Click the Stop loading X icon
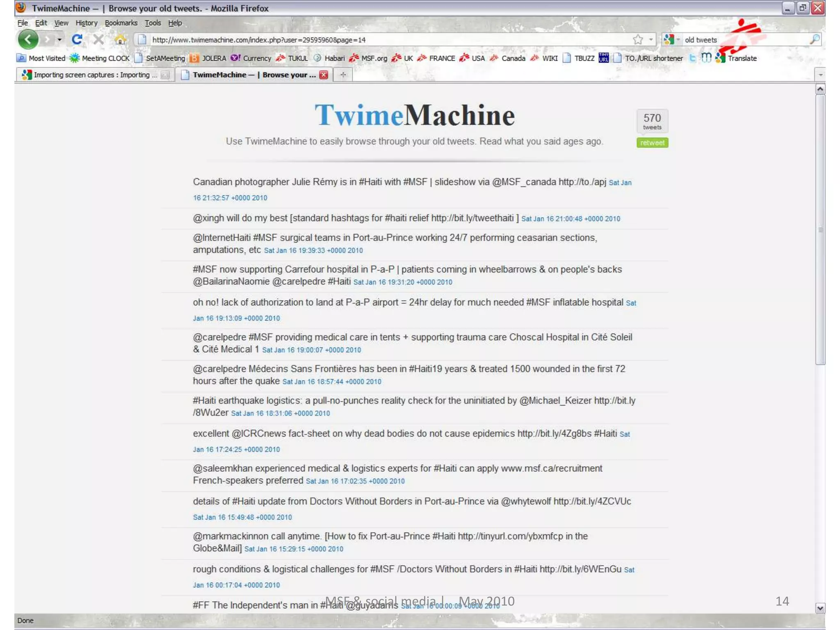 click(98, 40)
